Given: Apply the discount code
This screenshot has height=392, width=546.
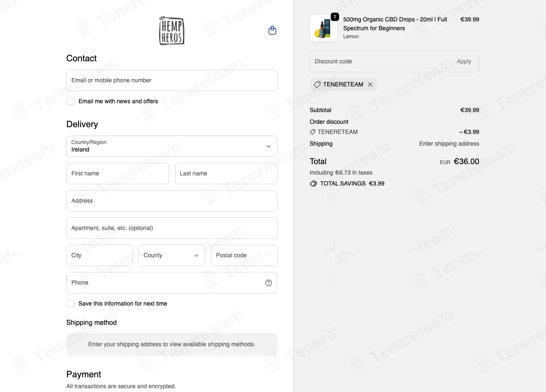Looking at the screenshot, I should click(464, 61).
